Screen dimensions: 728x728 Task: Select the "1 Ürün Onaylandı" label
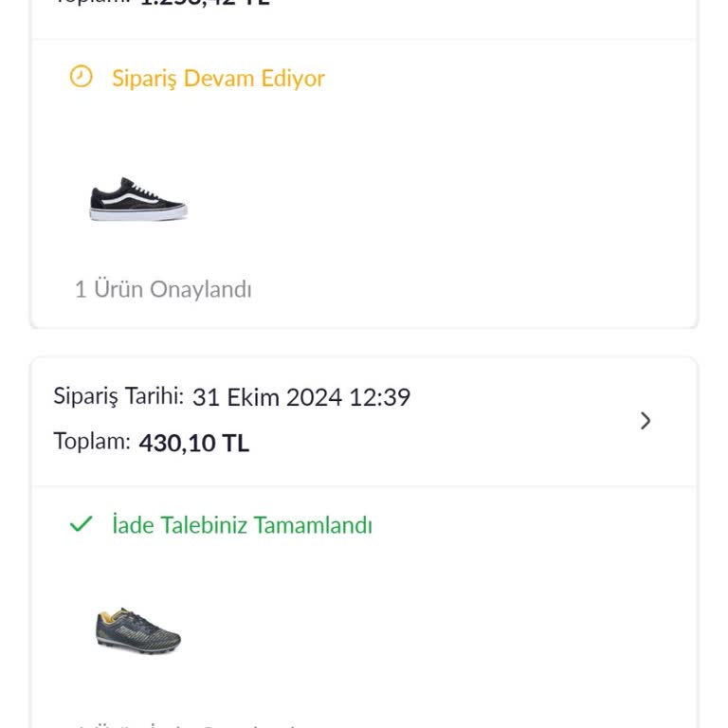pos(163,289)
